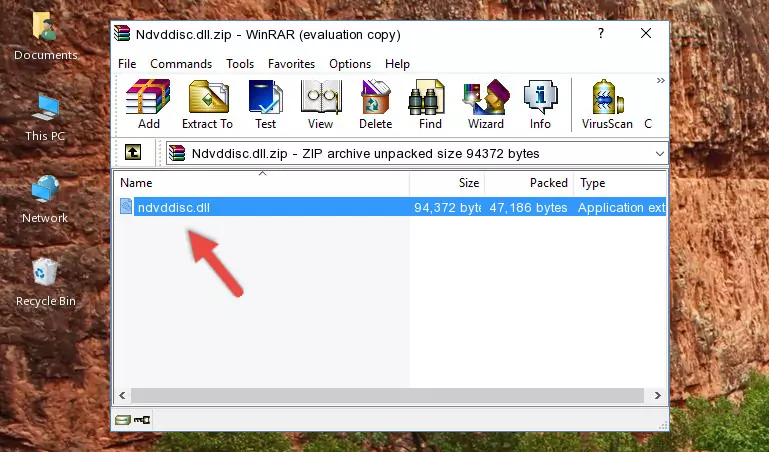The height and width of the screenshot is (452, 769).
Task: Click the Add toolbar icon
Action: click(148, 104)
